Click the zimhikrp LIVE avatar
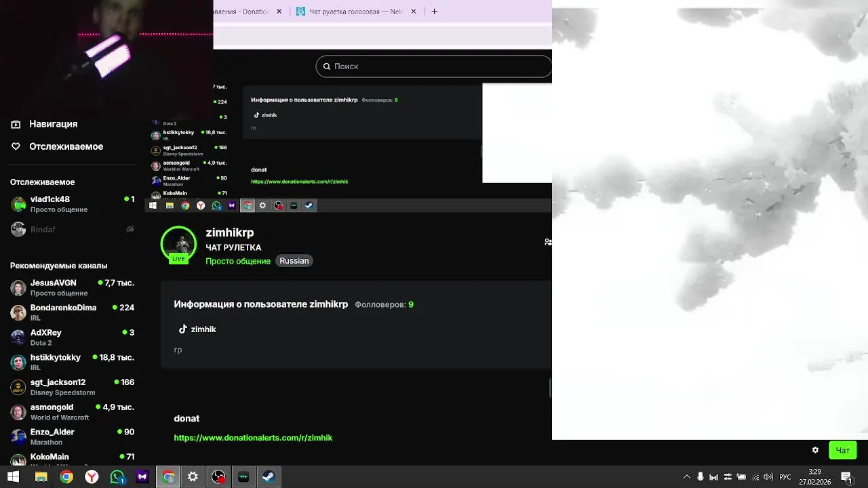The width and height of the screenshot is (868, 488). [178, 244]
